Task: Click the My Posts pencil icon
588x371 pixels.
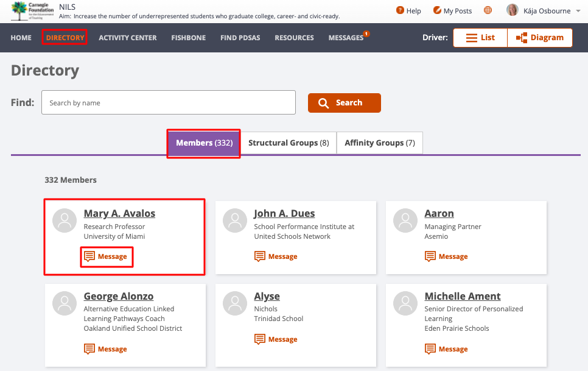Action: point(437,10)
